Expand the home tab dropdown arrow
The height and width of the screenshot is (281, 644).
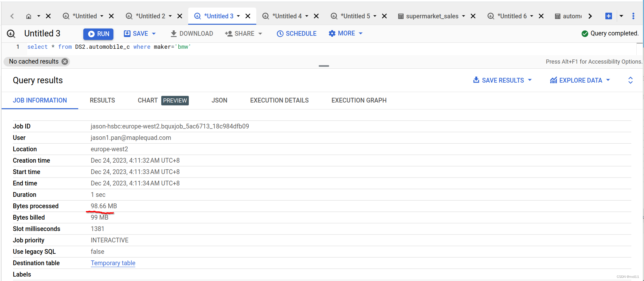pyautogui.click(x=39, y=16)
